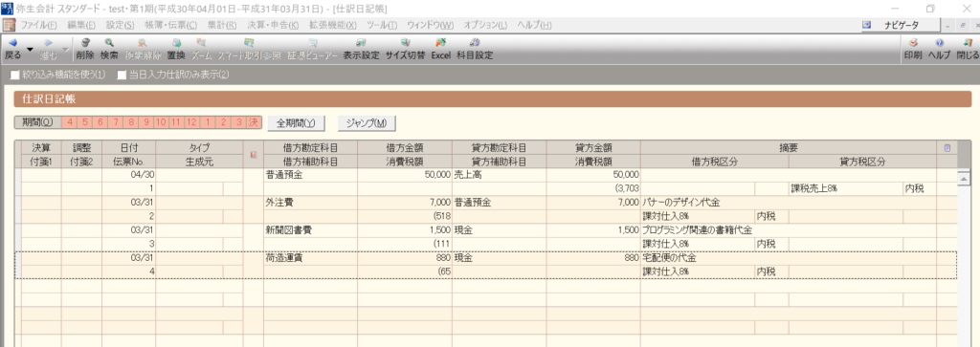Screen dimensions: 980x347
Task: Click the ジャンプ(M) button
Action: (367, 123)
